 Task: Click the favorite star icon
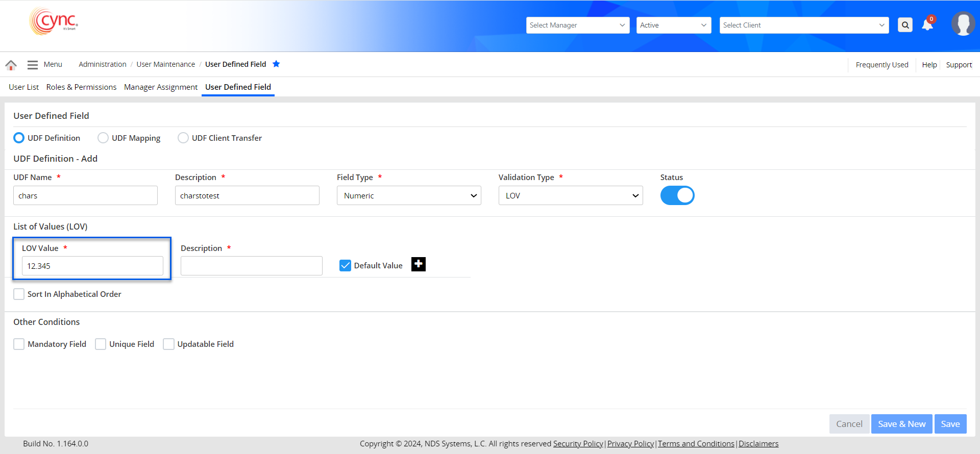(276, 64)
